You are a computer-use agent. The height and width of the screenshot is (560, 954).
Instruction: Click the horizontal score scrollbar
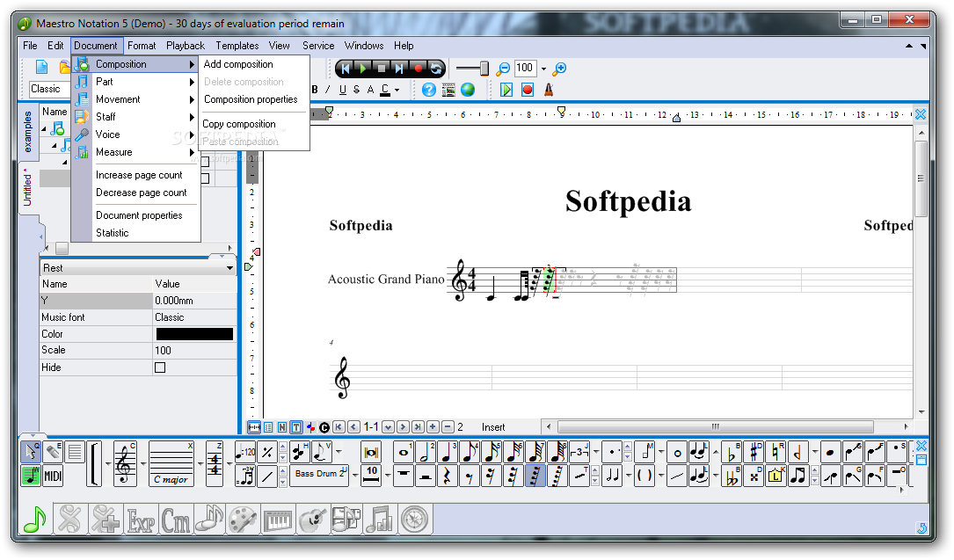coord(715,427)
